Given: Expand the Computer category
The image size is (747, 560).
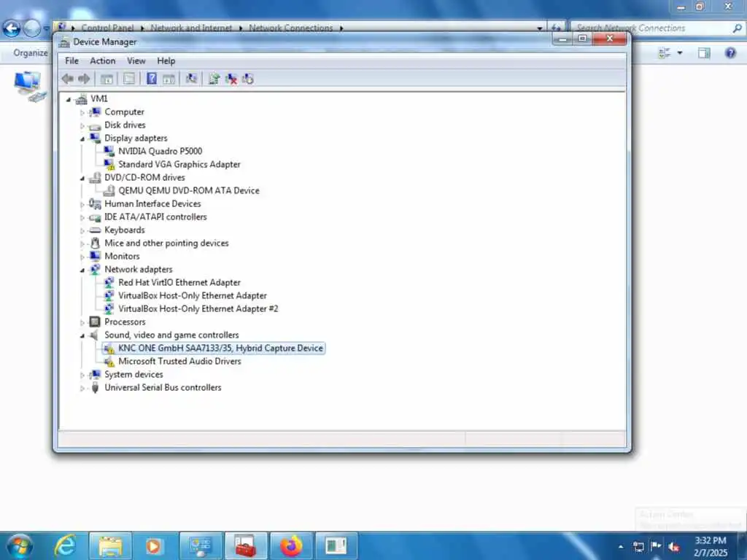Looking at the screenshot, I should point(82,112).
